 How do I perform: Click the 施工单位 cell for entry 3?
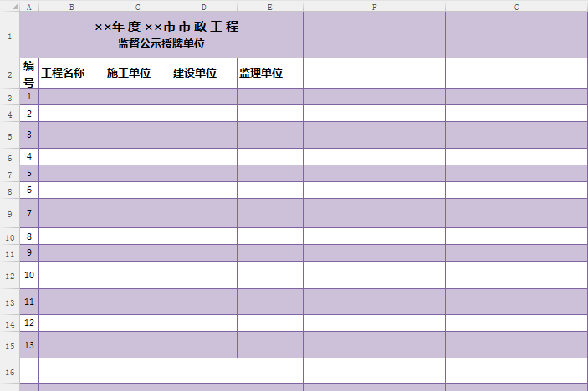point(137,135)
